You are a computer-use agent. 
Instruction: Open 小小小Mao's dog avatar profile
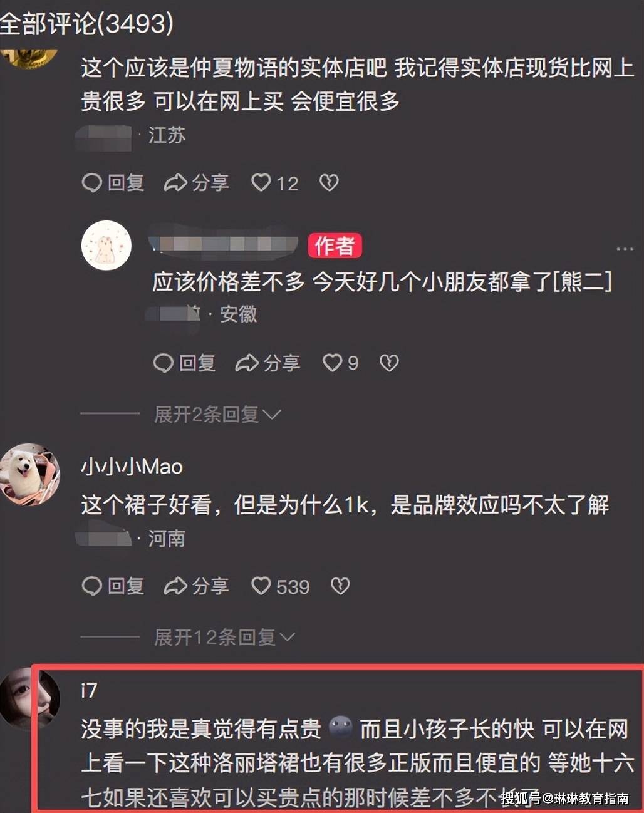point(29,474)
